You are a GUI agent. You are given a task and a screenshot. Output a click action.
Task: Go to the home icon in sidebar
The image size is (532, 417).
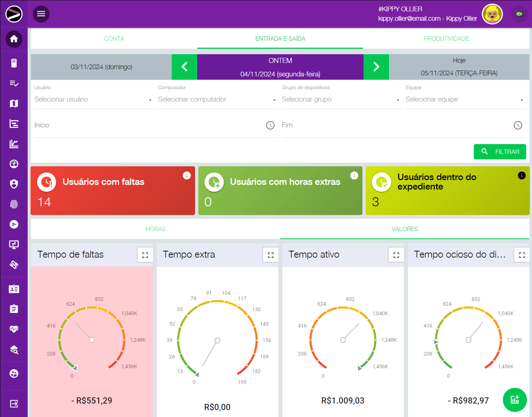14,39
